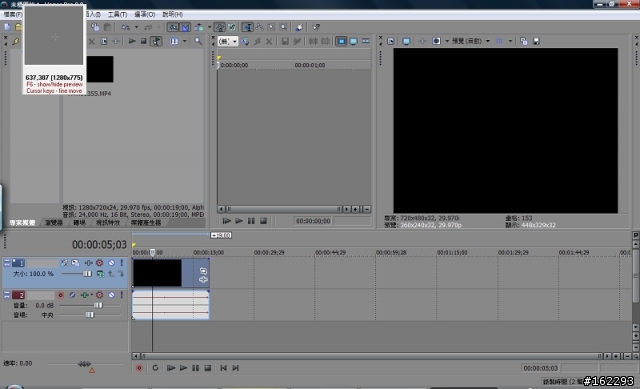
Task: Click the Undo icon in main toolbar
Action: [x=125, y=27]
